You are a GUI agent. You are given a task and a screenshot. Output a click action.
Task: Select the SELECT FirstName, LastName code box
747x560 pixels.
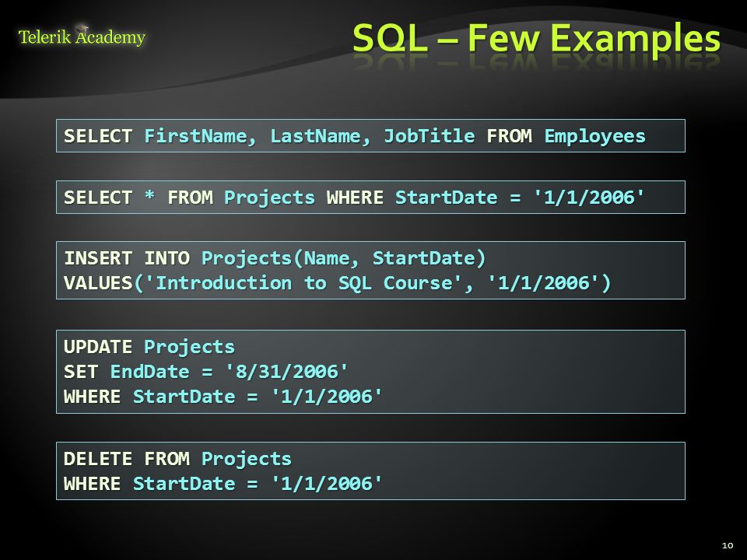tap(370, 135)
